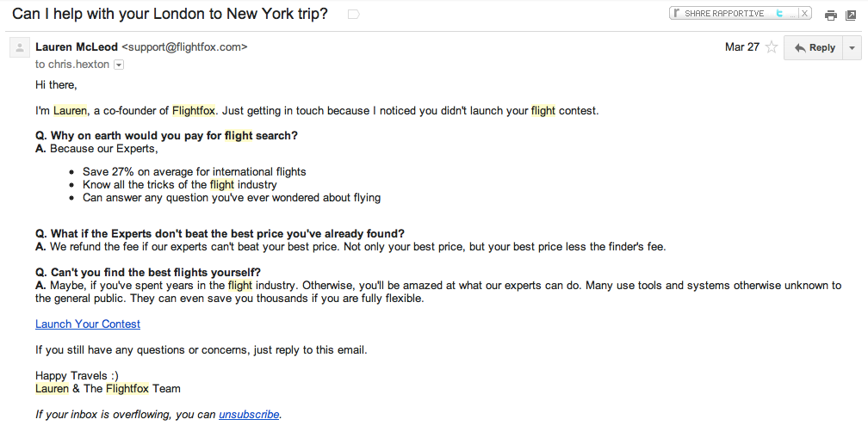Image resolution: width=868 pixels, height=438 pixels.
Task: Click Lauren McLeod's avatar placeholder
Action: (19, 47)
